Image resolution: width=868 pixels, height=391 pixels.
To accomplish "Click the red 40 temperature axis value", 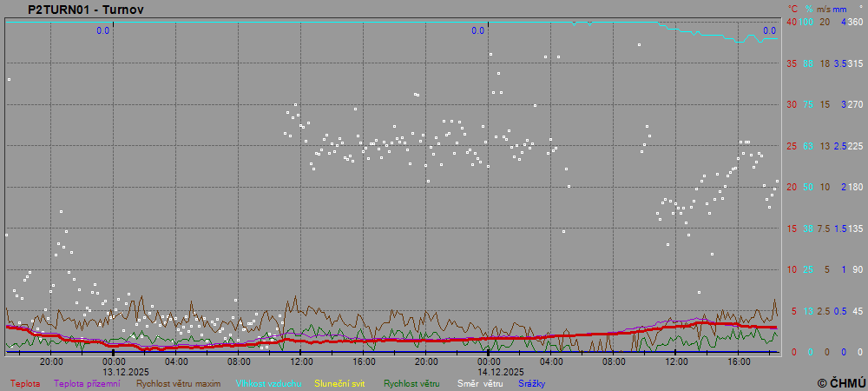I will [792, 22].
